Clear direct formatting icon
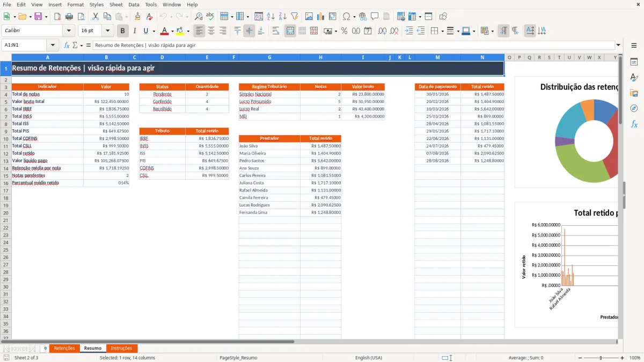Screen dimensions: 644x362 pos(149,17)
